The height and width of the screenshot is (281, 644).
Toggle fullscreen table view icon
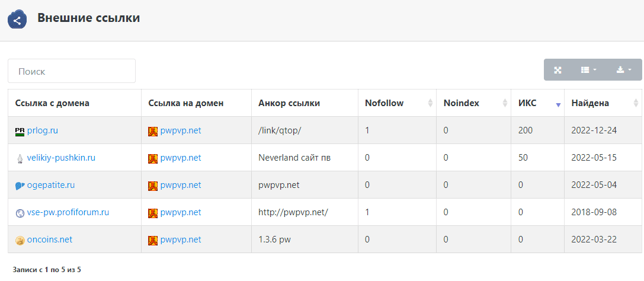pyautogui.click(x=558, y=70)
